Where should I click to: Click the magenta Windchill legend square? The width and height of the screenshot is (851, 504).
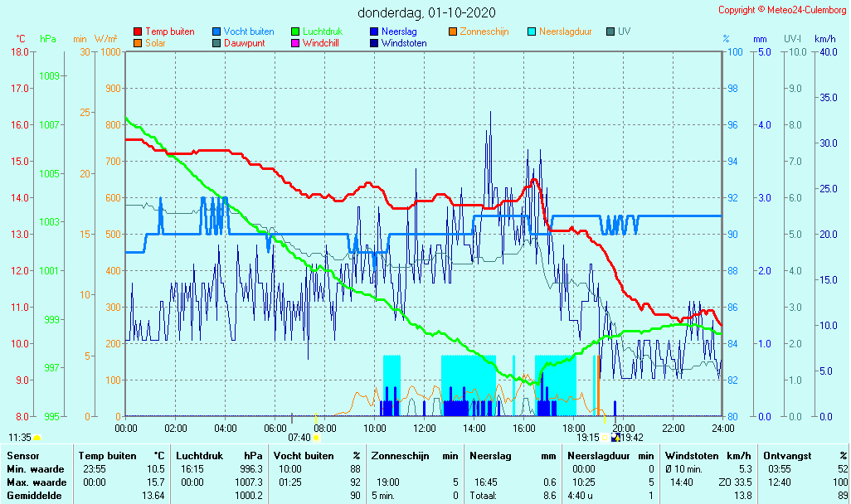[295, 43]
